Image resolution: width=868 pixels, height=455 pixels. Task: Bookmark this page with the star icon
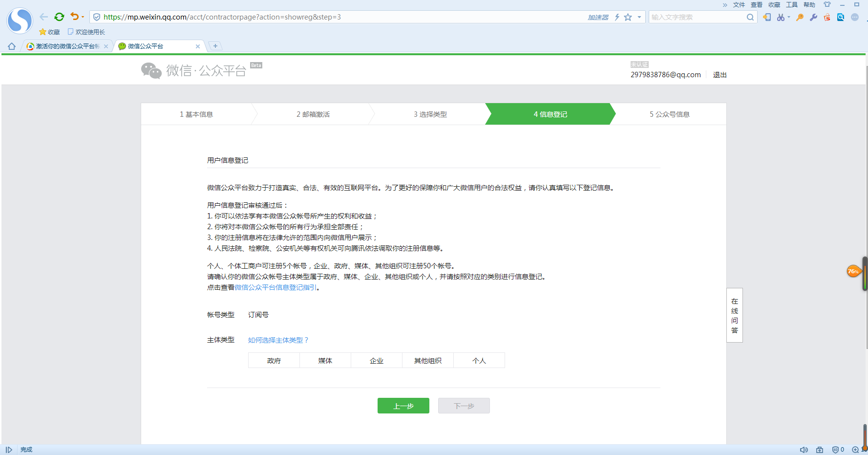(628, 17)
